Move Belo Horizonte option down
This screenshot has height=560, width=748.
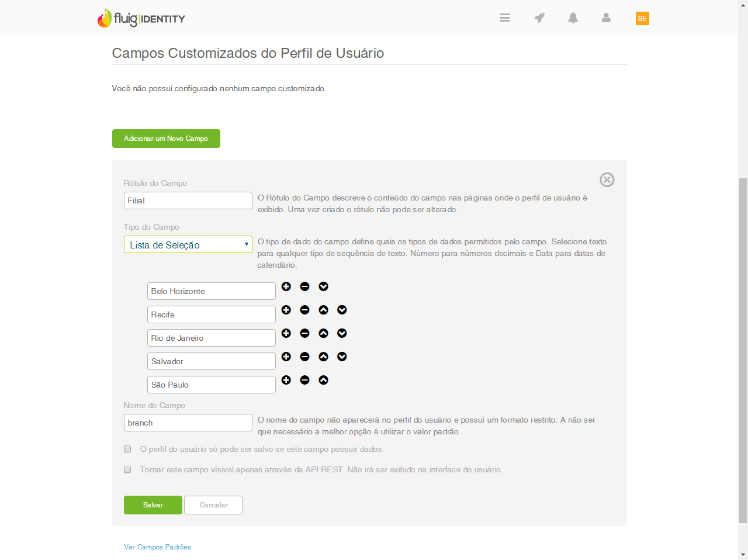point(324,286)
